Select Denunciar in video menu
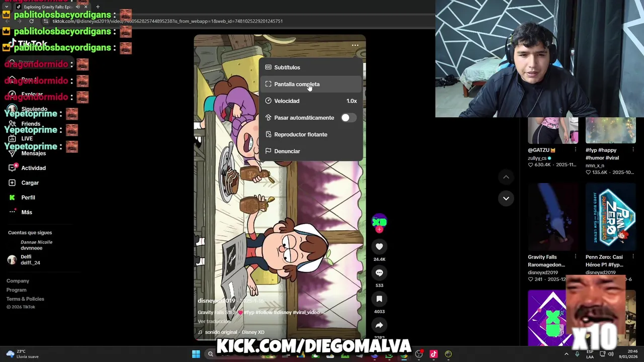Image resolution: width=644 pixels, height=362 pixels. click(311, 151)
